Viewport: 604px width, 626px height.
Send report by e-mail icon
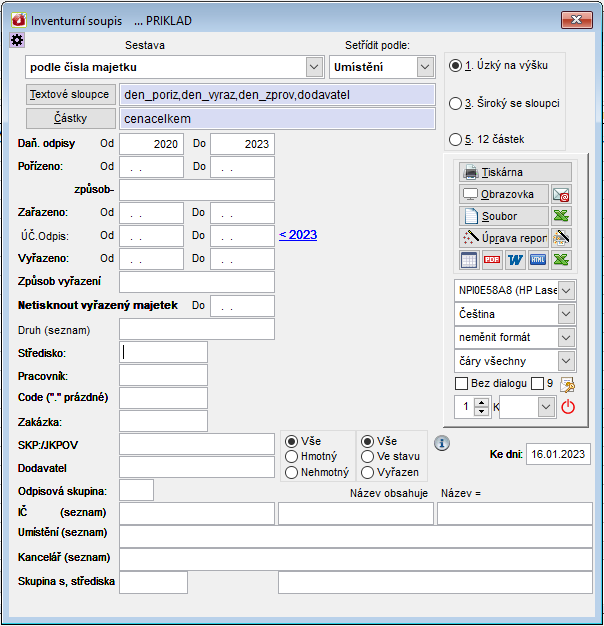[561, 194]
